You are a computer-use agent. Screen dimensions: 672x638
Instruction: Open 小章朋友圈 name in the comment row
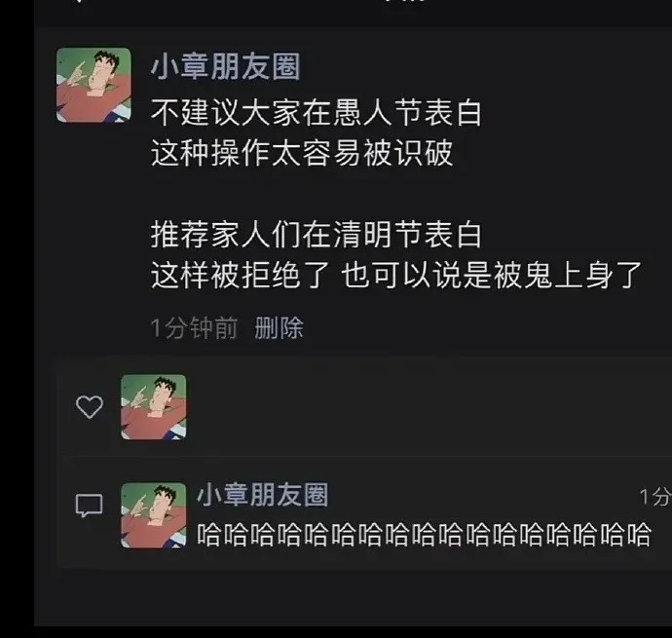262,495
